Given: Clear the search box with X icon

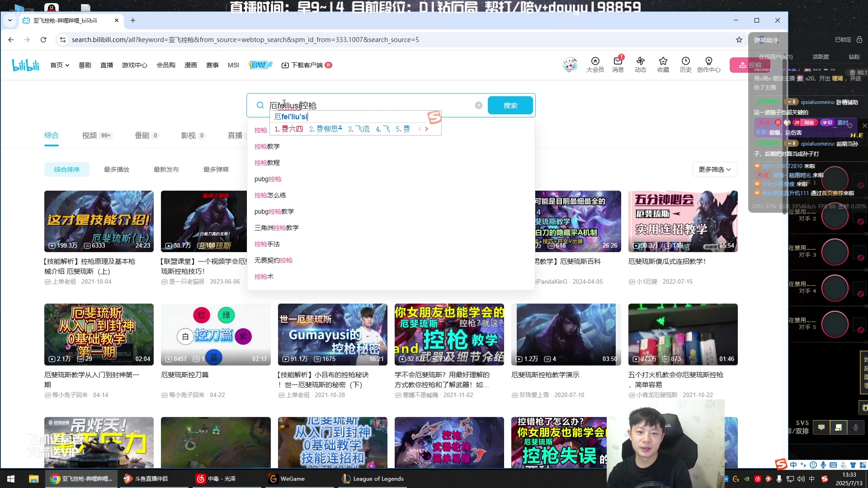Looking at the screenshot, I should click(x=479, y=105).
